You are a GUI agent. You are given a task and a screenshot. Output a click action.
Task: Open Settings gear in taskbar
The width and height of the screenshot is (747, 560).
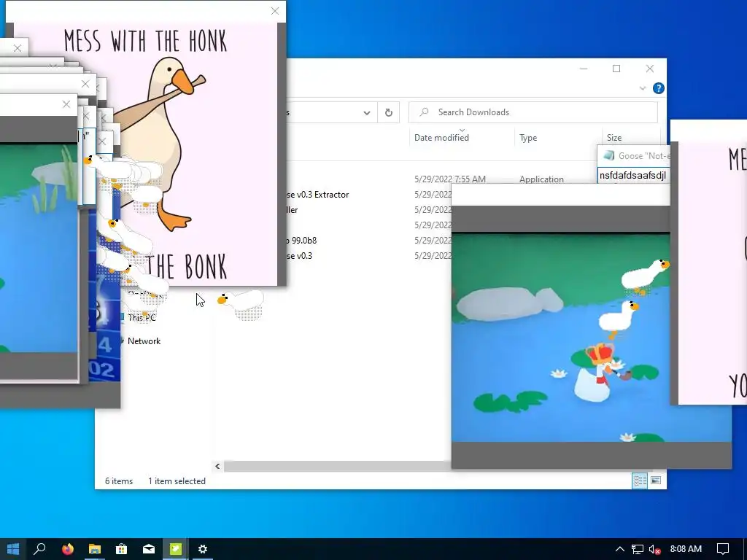pyautogui.click(x=203, y=549)
